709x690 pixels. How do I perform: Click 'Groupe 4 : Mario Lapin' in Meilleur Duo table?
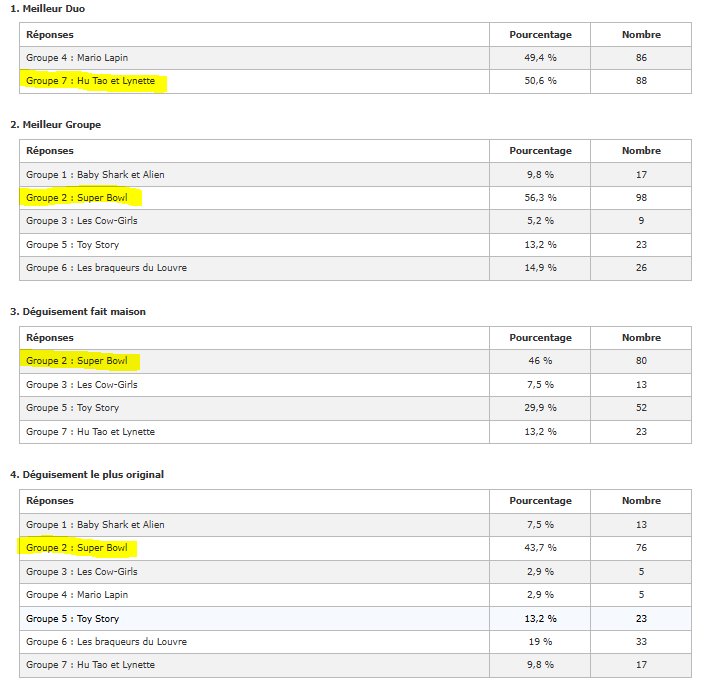[76, 58]
